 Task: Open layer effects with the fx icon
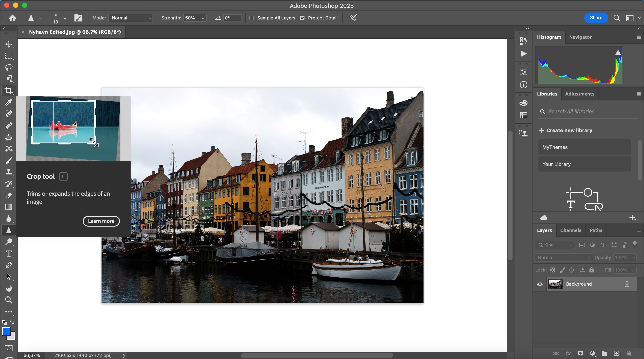pos(568,353)
